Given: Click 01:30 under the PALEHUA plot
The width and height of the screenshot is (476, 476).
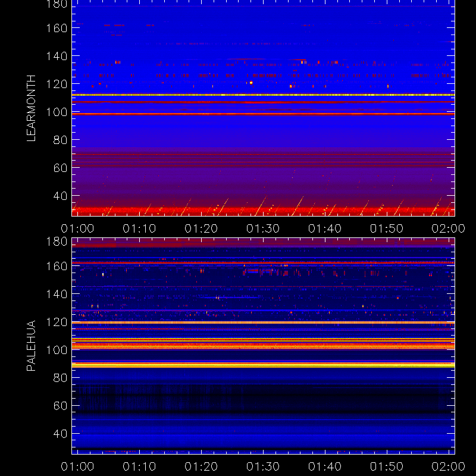Looking at the screenshot, I should tap(263, 466).
